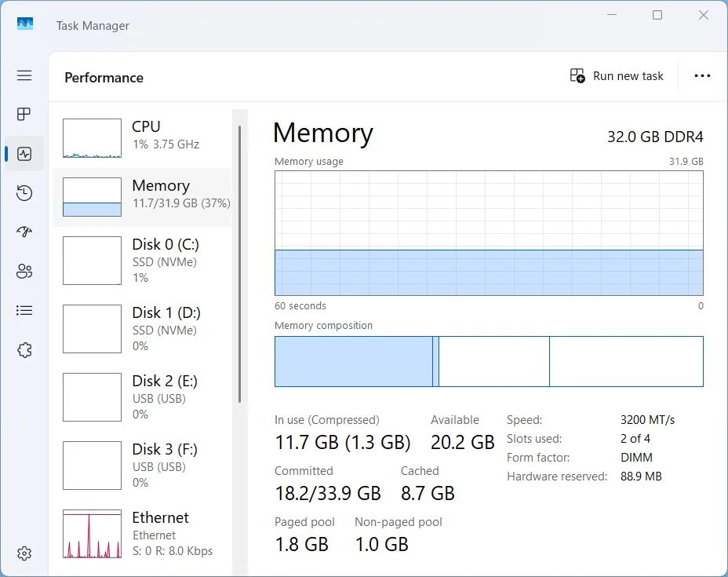Open the three-dot more options menu
The image size is (728, 577).
pos(702,75)
